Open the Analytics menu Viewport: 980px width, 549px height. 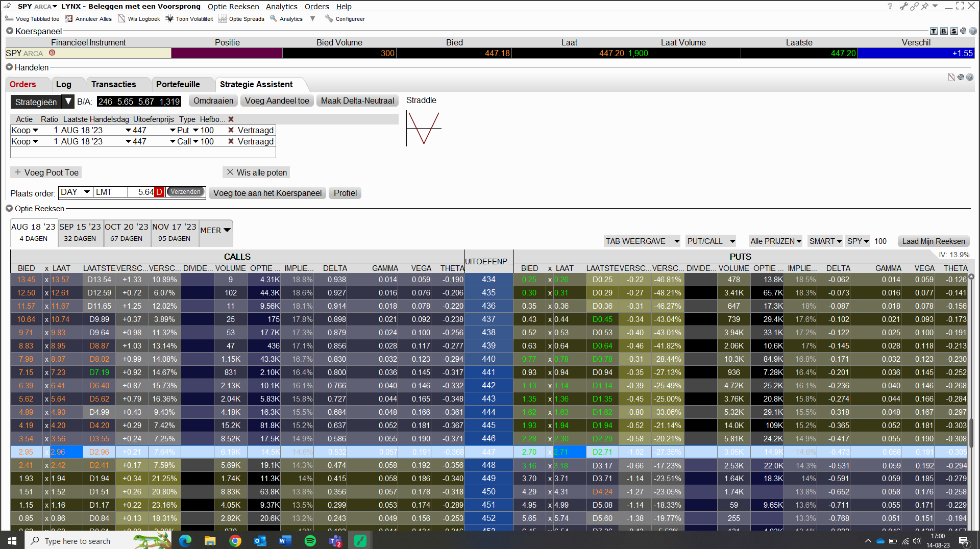tap(281, 6)
